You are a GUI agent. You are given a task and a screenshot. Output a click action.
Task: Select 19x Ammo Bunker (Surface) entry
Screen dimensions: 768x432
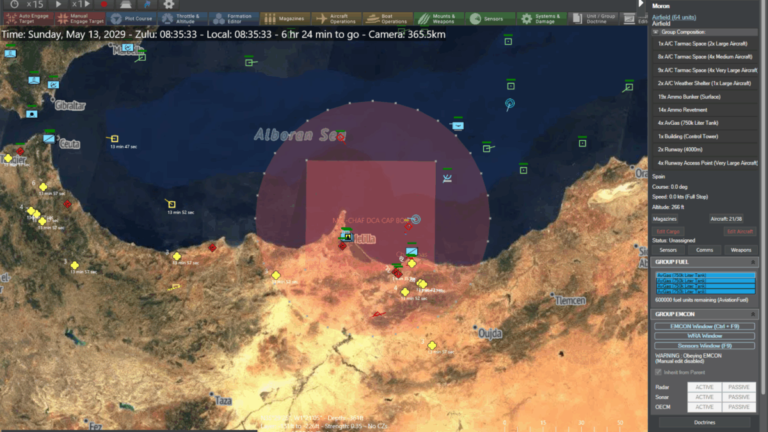point(705,97)
